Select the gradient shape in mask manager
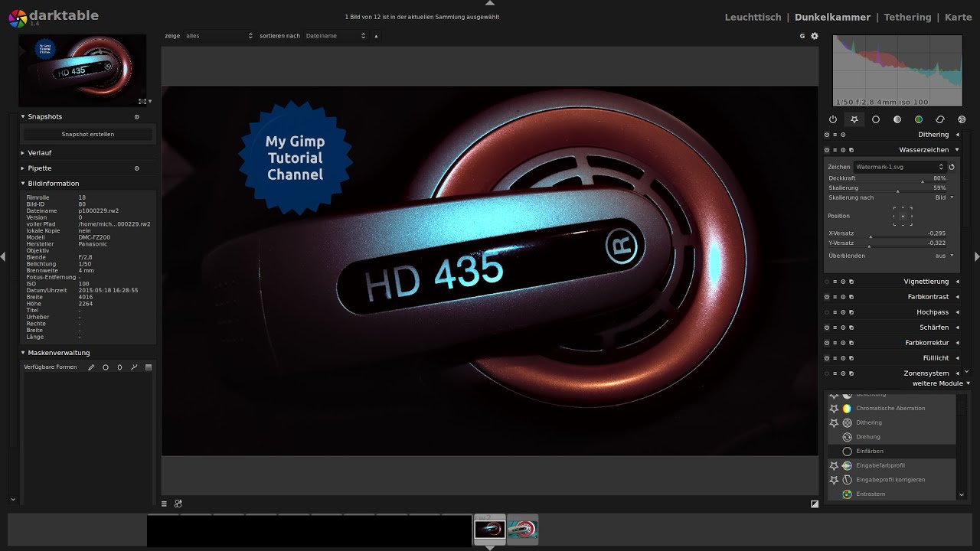Screen dimensions: 980x551 click(x=149, y=367)
